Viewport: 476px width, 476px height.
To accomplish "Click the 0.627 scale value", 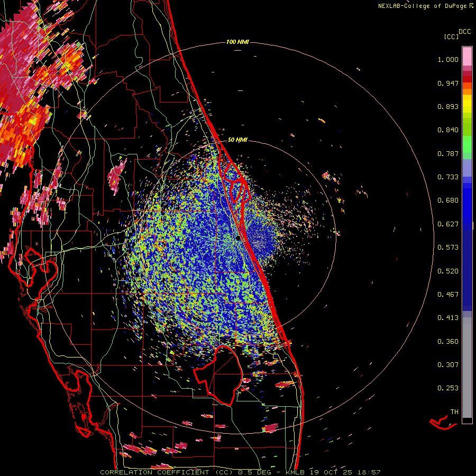I will click(448, 224).
